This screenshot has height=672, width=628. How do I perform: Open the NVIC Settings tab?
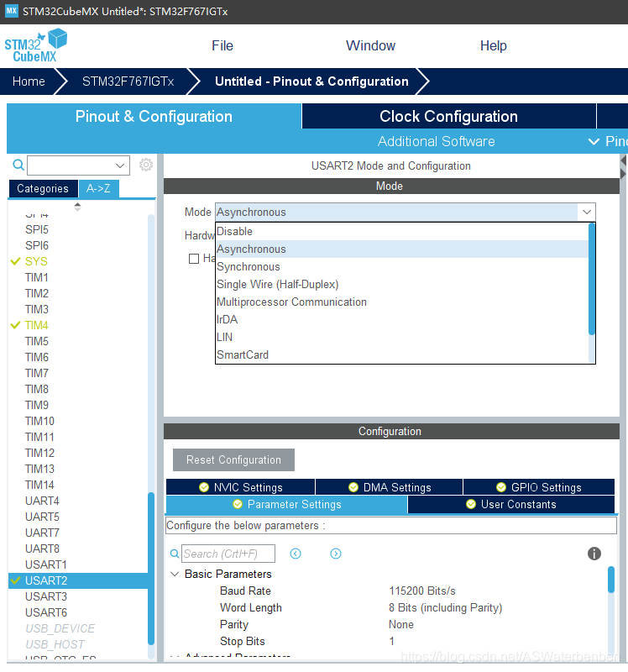point(240,487)
